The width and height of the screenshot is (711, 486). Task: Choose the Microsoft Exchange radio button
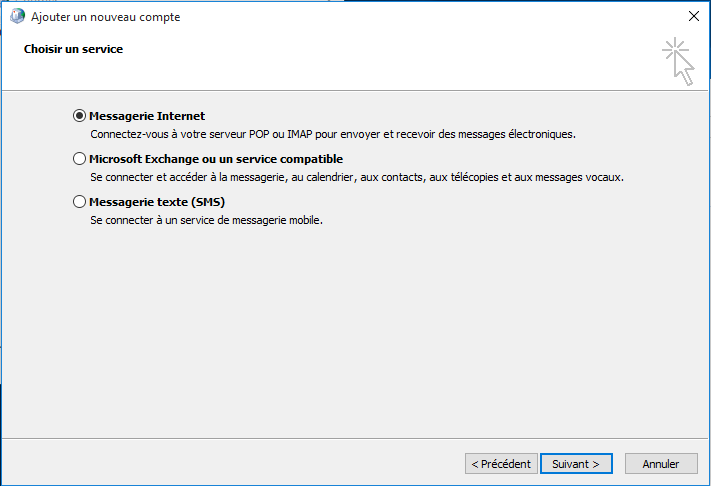coord(80,159)
